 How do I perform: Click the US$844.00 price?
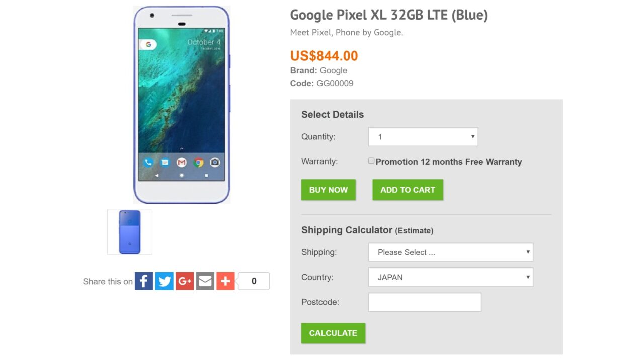tap(324, 56)
